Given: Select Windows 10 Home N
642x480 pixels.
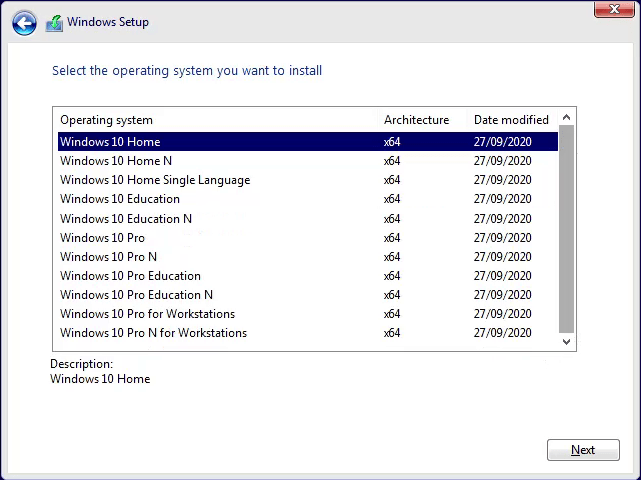Looking at the screenshot, I should tap(307, 161).
